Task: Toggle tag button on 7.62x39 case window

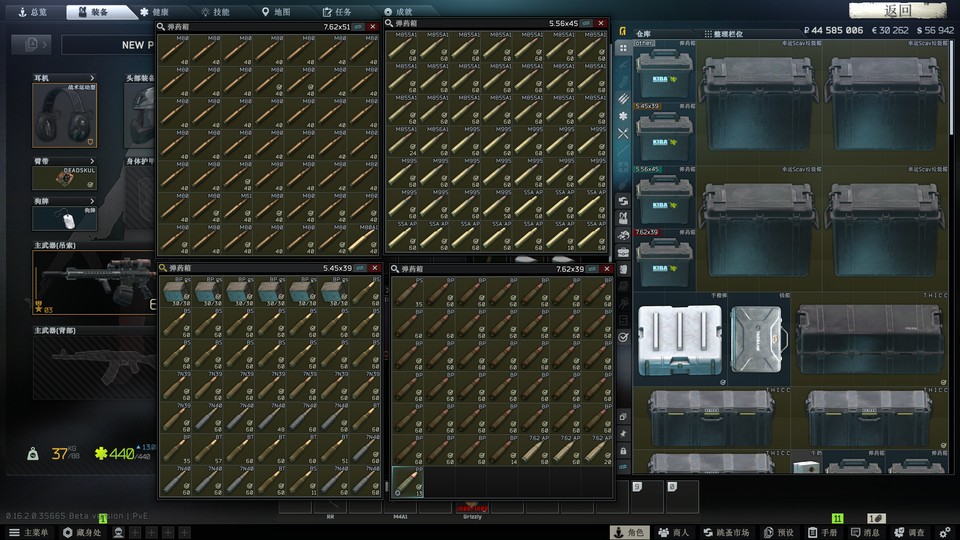Action: [x=592, y=269]
